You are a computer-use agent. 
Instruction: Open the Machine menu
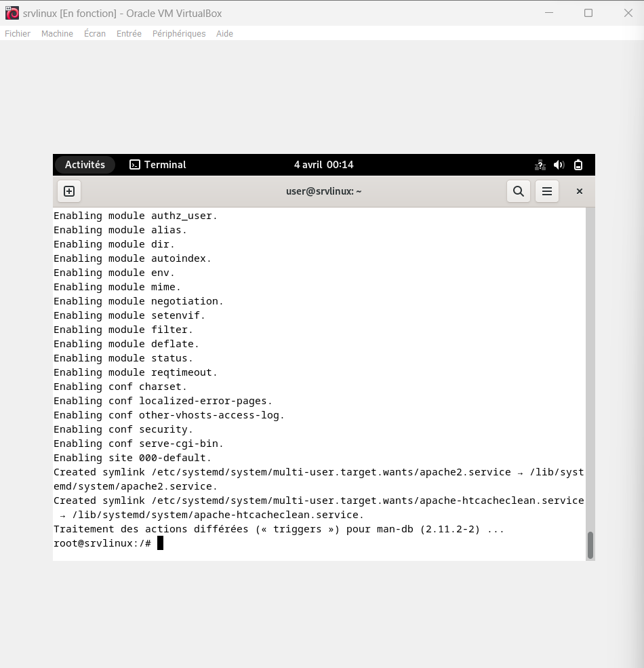pos(57,33)
